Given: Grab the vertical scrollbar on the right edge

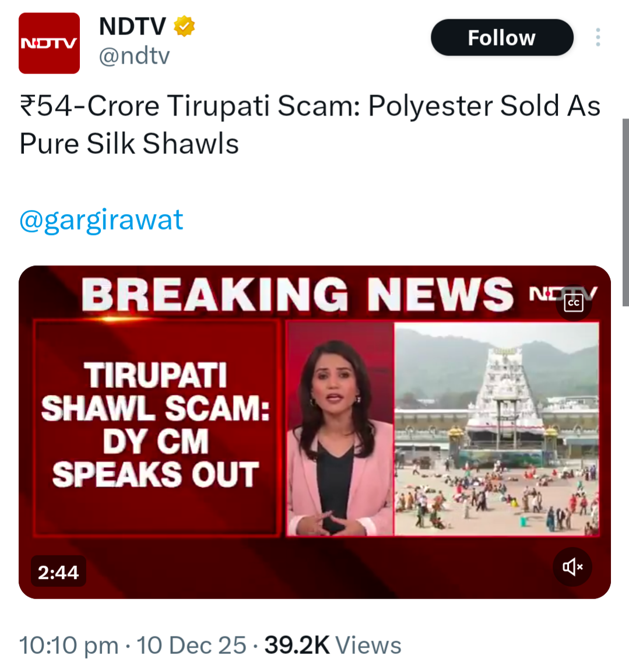Looking at the screenshot, I should pos(626,212).
